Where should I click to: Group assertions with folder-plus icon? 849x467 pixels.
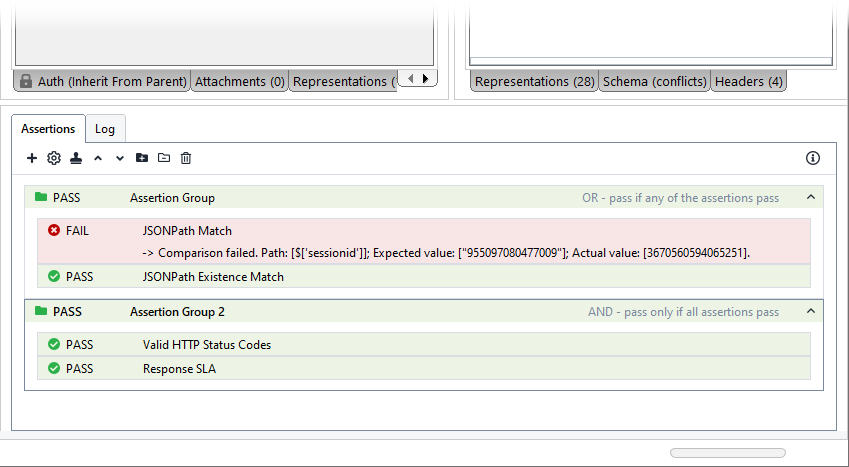pyautogui.click(x=142, y=158)
